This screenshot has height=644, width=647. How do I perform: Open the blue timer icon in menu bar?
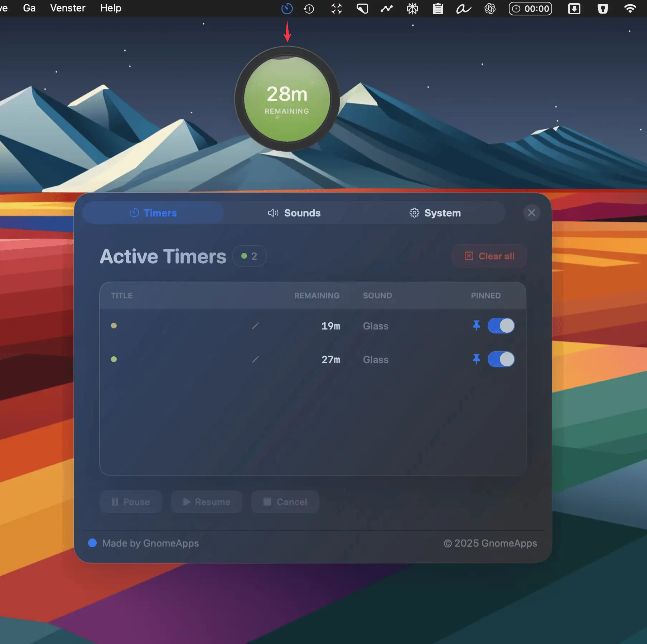tap(287, 9)
